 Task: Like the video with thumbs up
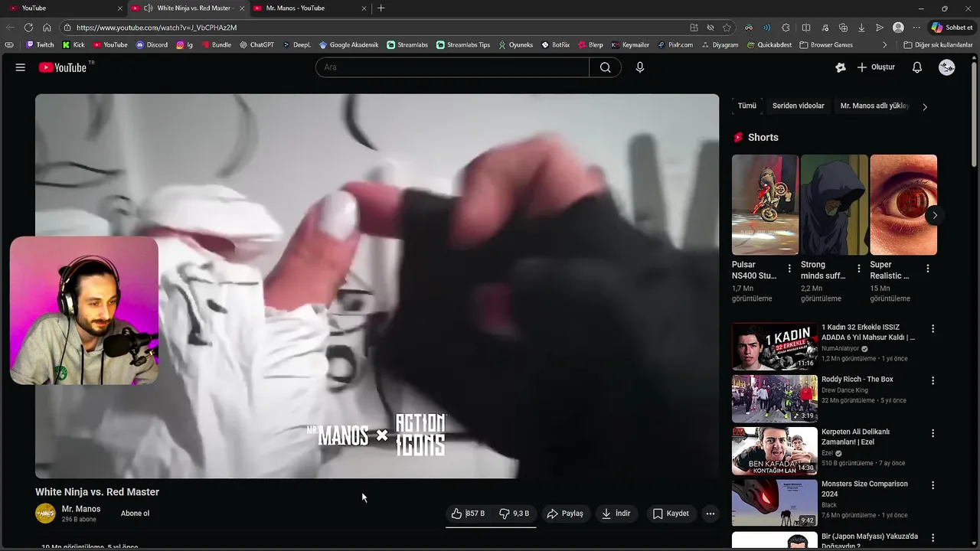point(469,514)
